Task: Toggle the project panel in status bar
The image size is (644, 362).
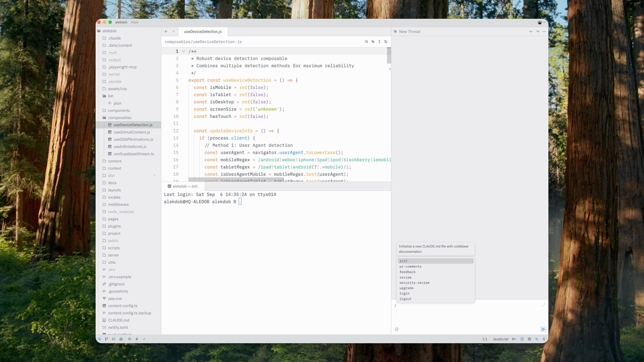Action: point(99,339)
